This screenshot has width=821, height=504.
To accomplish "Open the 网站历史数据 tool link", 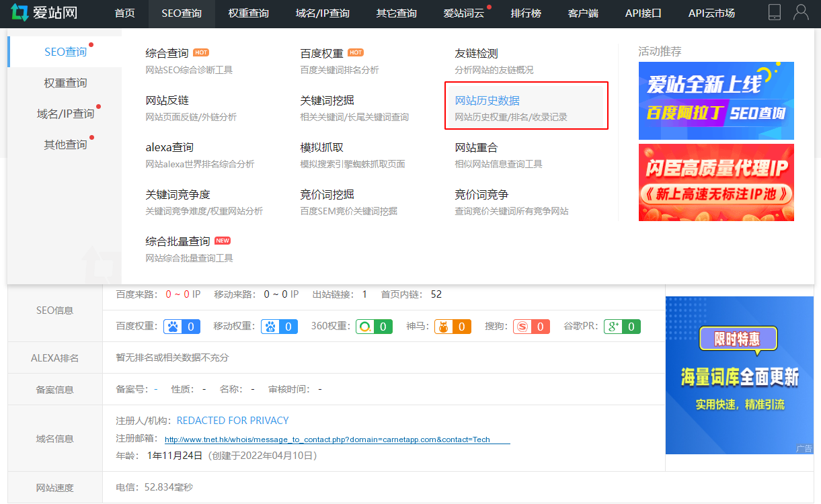I will tap(487, 100).
